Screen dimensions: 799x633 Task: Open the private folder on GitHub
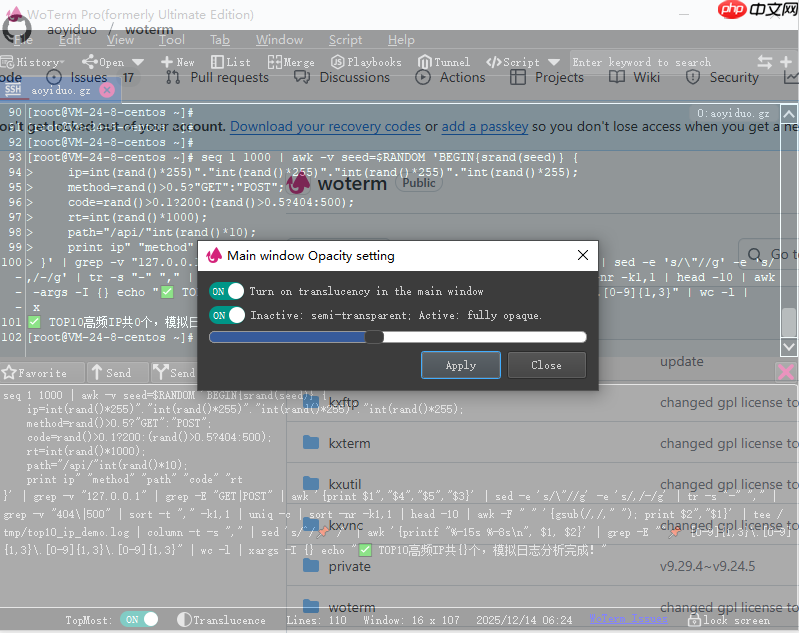click(x=350, y=566)
